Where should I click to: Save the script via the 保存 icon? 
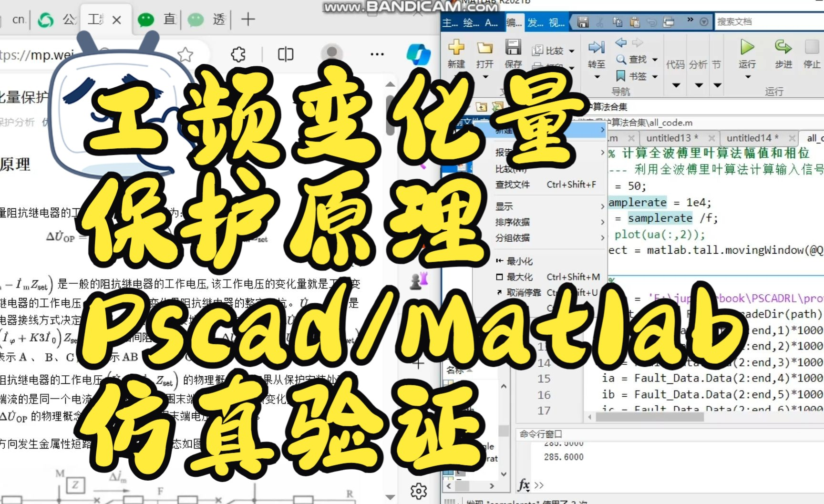[x=514, y=48]
